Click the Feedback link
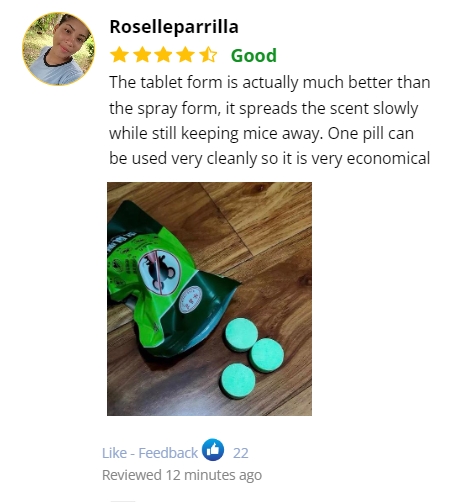 (x=168, y=453)
